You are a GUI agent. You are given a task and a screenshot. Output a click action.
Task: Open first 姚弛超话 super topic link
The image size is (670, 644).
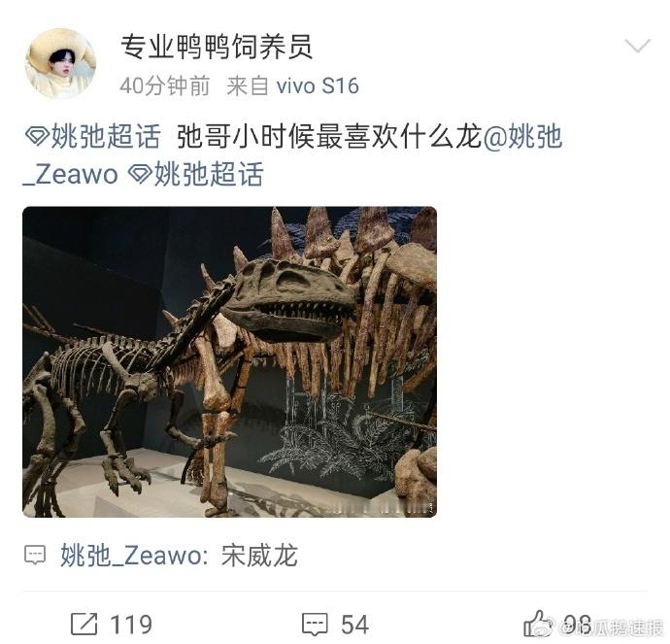[x=106, y=137]
